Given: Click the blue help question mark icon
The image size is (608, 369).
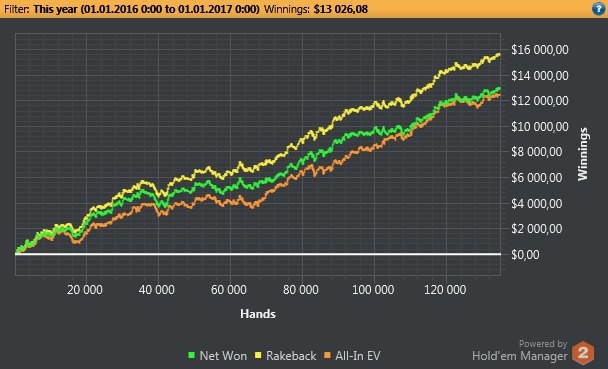Looking at the screenshot, I should [x=599, y=9].
